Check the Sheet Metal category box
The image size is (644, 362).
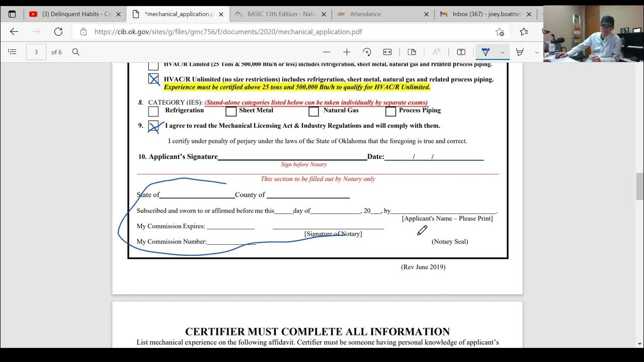(231, 111)
